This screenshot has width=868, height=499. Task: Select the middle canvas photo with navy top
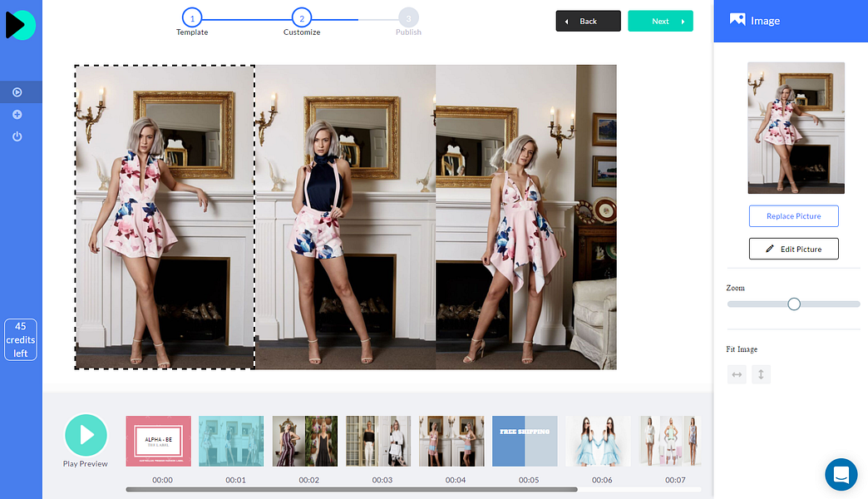(345, 217)
